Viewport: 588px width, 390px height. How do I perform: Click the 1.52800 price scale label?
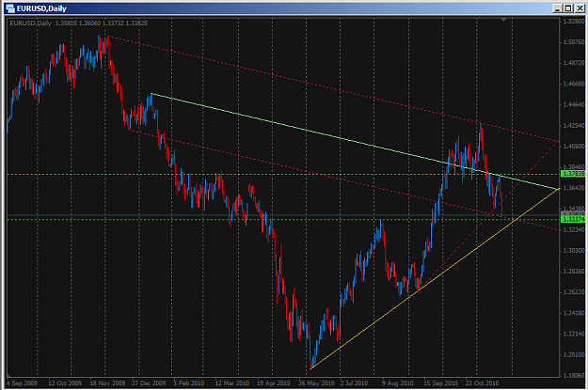574,22
